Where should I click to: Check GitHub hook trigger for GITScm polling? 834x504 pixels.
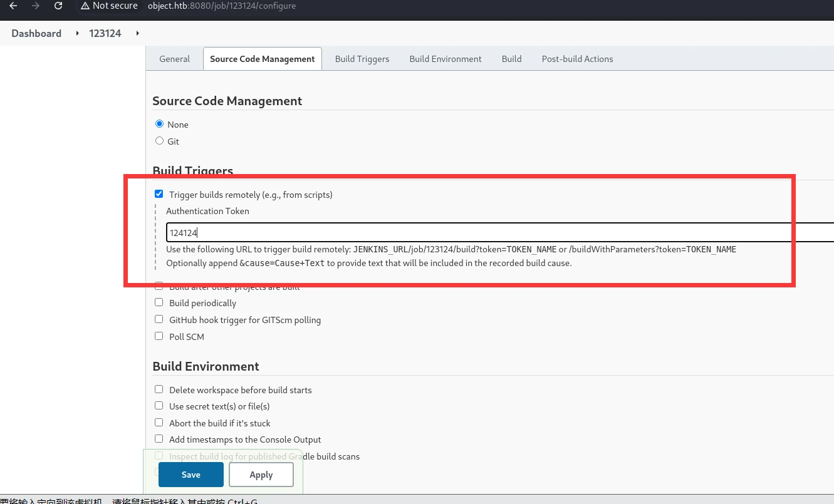coord(159,319)
